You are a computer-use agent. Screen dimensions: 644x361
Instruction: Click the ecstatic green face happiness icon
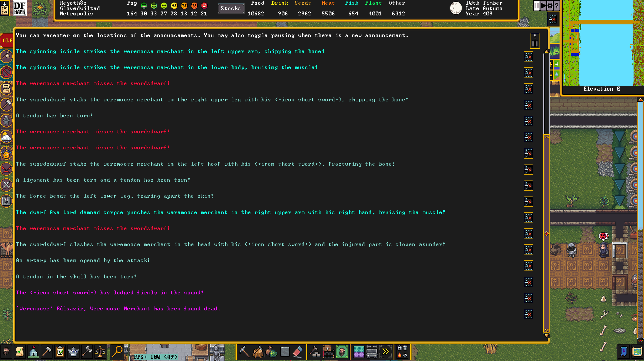[144, 6]
